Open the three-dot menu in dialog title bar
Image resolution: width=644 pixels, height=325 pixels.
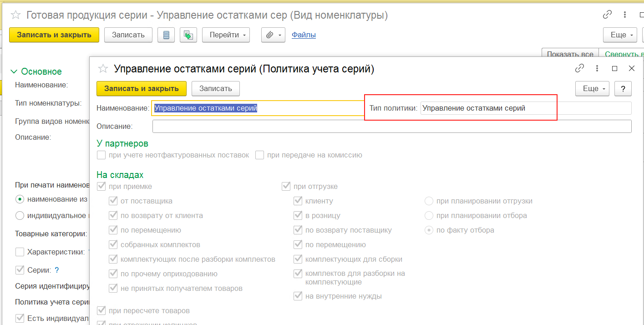[x=597, y=68]
